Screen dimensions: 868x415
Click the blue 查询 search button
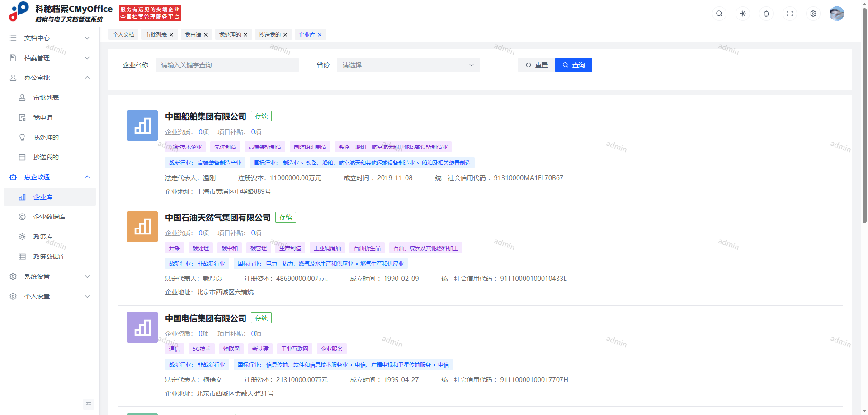pyautogui.click(x=574, y=65)
